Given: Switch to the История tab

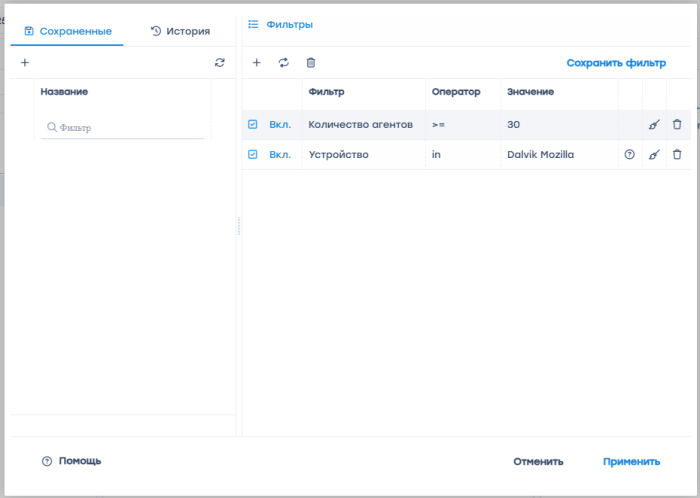Looking at the screenshot, I should coord(180,31).
